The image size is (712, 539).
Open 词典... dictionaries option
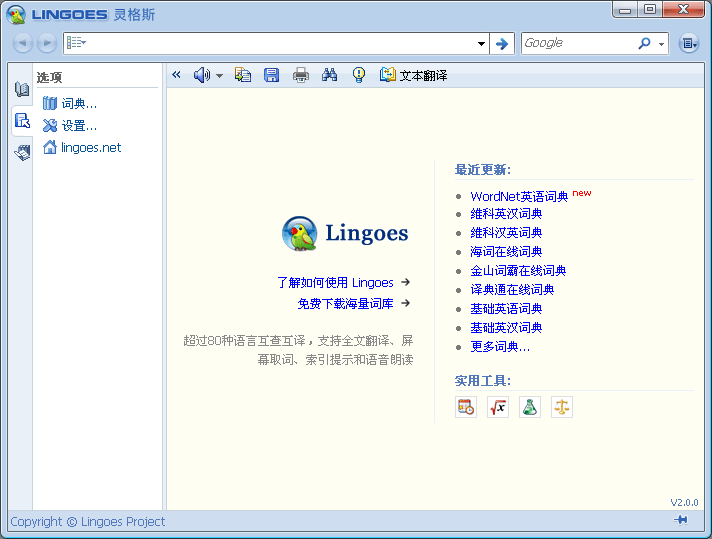click(69, 104)
